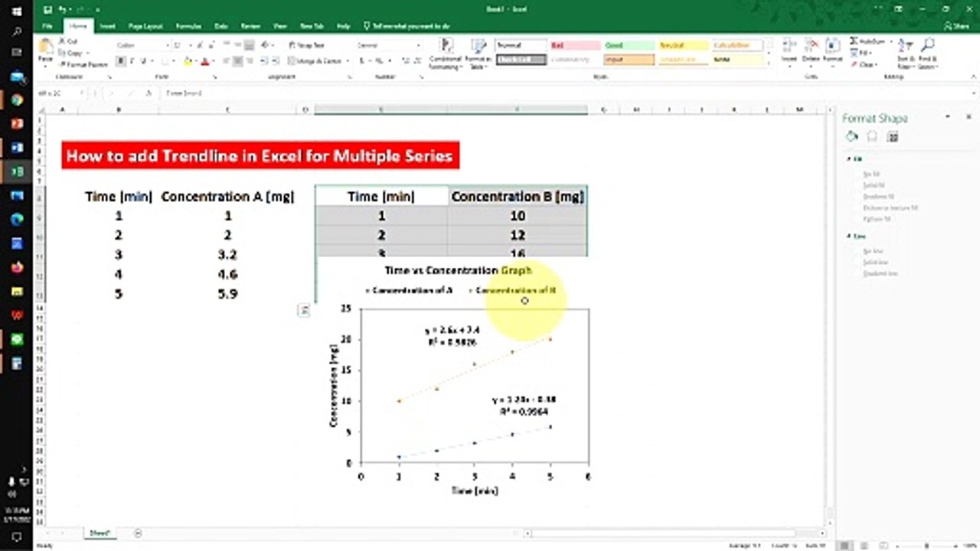This screenshot has height=551, width=980.
Task: Open Fill & Line tab in Format Shape
Action: tap(851, 137)
